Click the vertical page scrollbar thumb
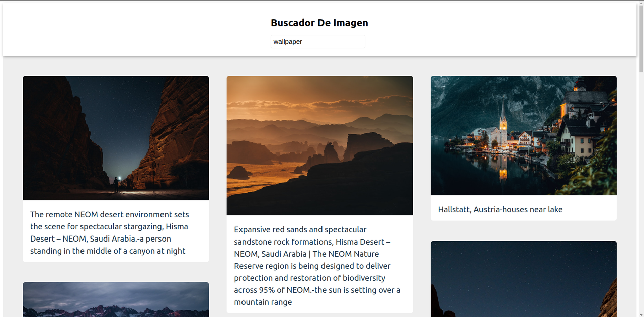Image resolution: width=644 pixels, height=317 pixels. 641,38
